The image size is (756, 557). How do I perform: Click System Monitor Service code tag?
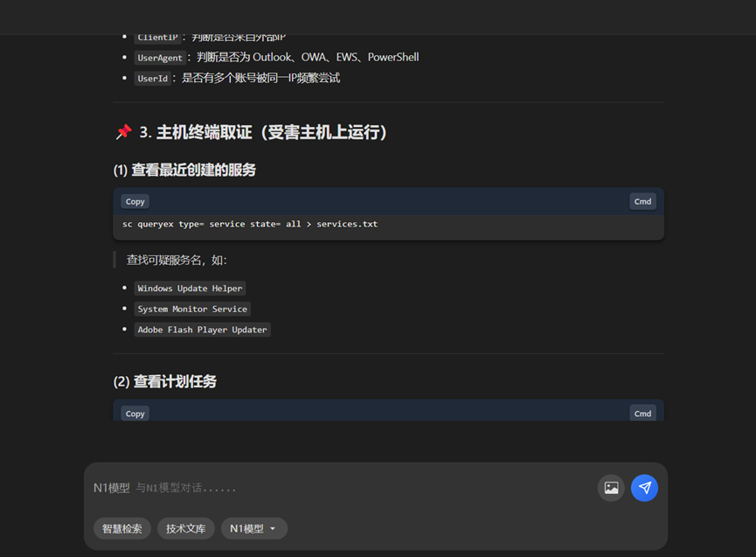192,310
